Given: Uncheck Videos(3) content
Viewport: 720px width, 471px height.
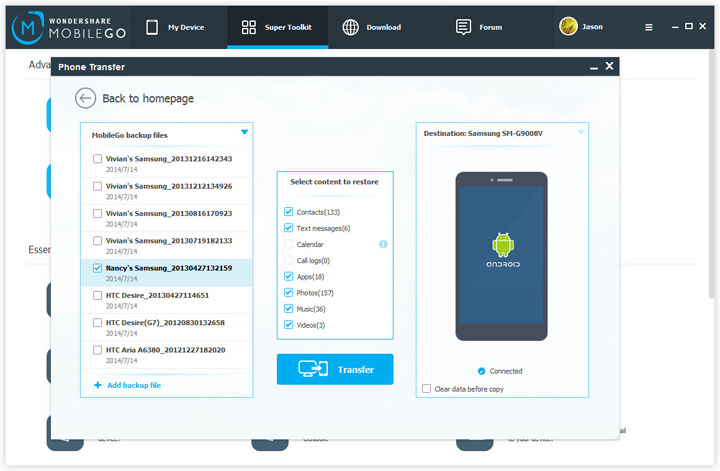Looking at the screenshot, I should coord(288,325).
